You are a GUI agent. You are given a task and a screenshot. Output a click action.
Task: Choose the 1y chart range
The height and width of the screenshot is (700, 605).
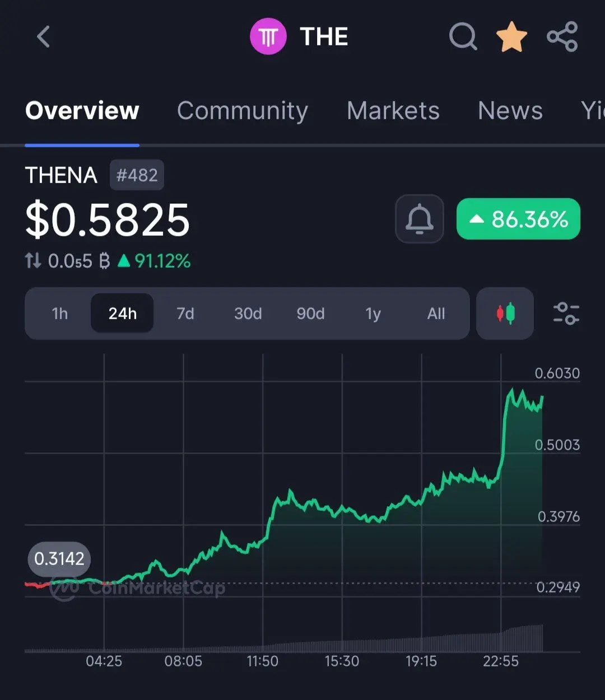click(373, 314)
